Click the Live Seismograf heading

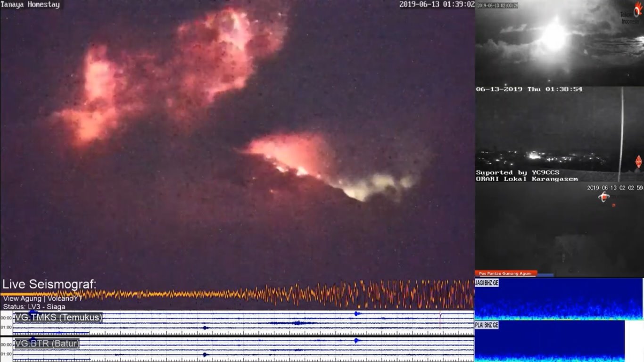(50, 284)
